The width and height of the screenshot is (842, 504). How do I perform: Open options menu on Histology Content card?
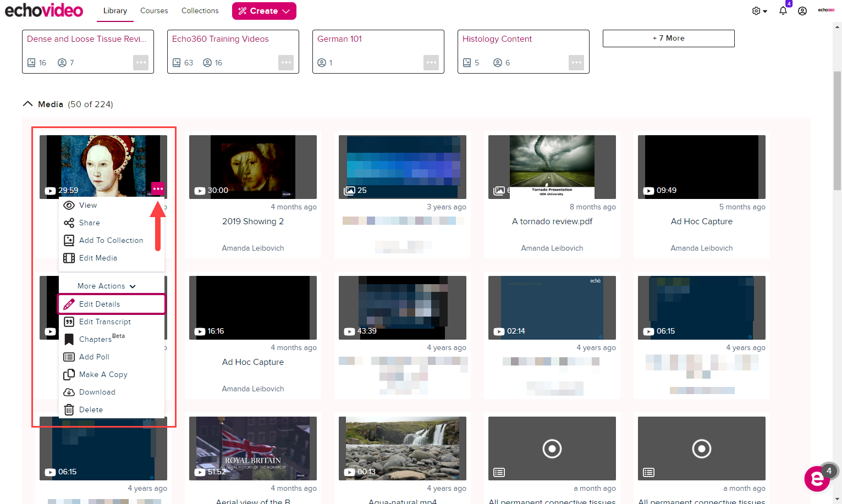pyautogui.click(x=576, y=63)
